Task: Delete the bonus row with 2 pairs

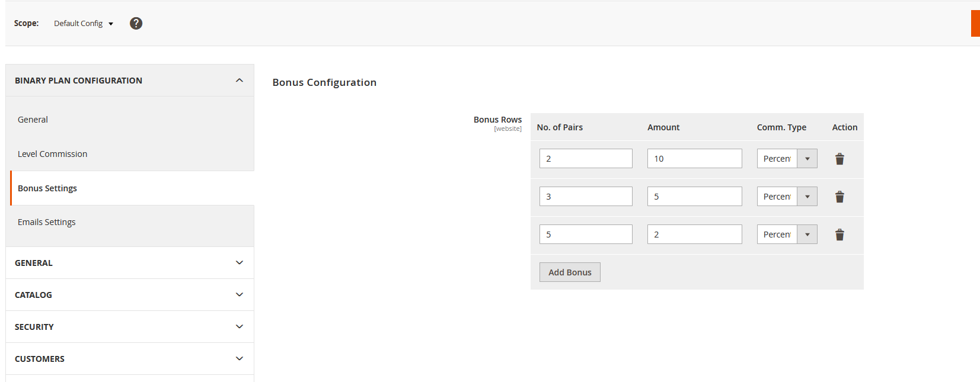Action: click(839, 159)
